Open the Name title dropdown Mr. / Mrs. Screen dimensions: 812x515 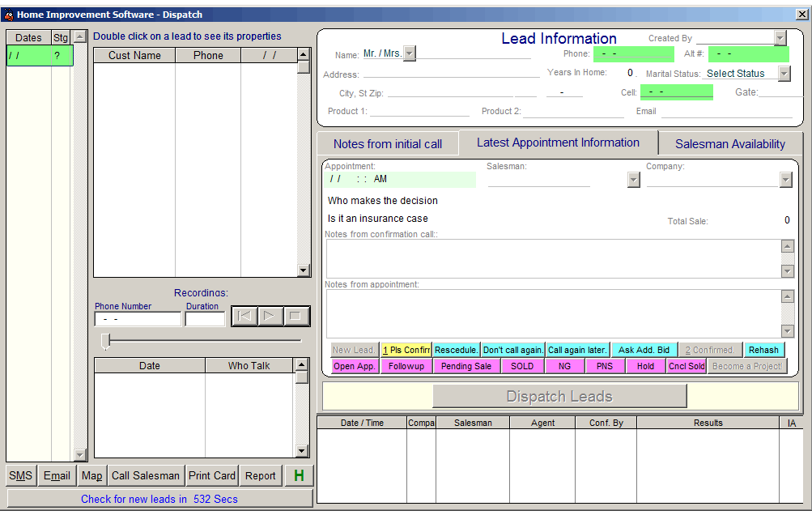click(409, 53)
